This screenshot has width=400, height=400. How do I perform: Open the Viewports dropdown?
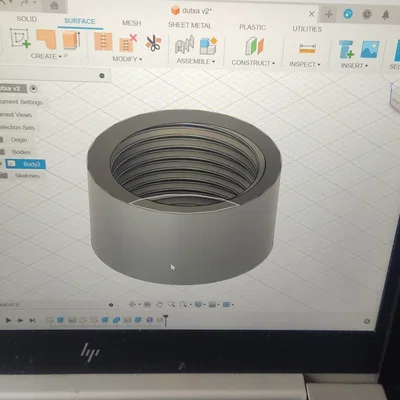click(228, 304)
